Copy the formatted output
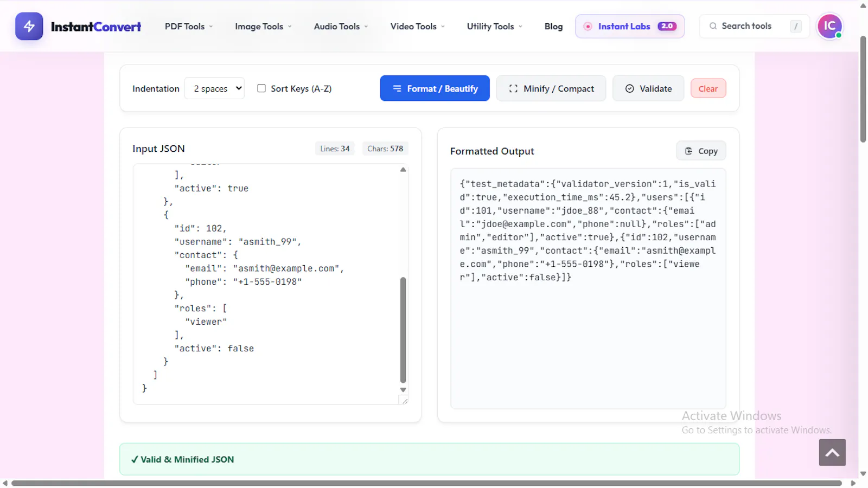868x488 pixels. click(701, 151)
